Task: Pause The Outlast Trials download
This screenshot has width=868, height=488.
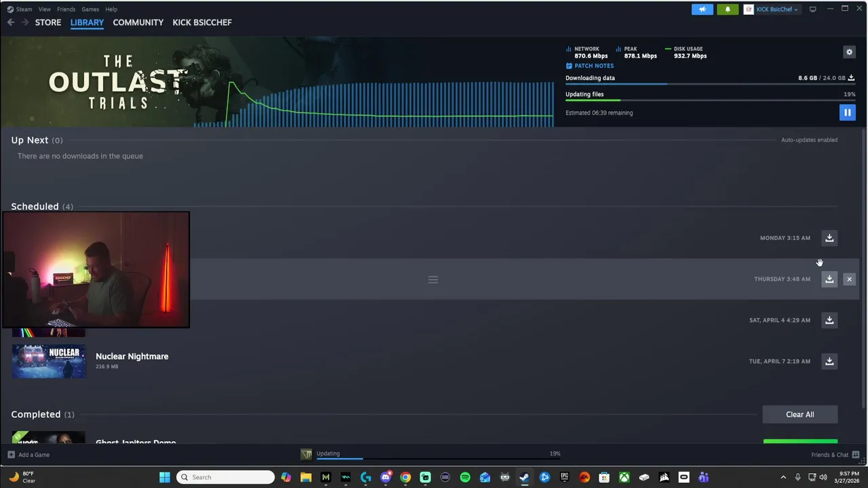Action: (847, 113)
